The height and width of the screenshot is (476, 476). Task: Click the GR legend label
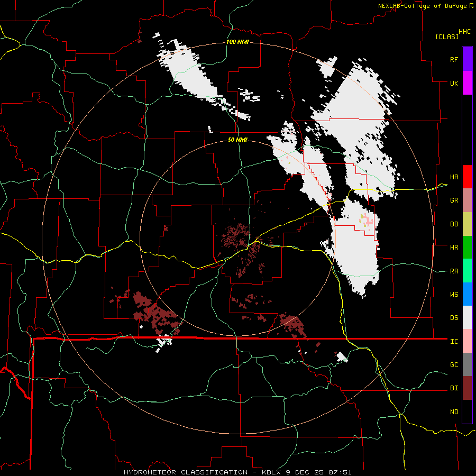point(454,200)
